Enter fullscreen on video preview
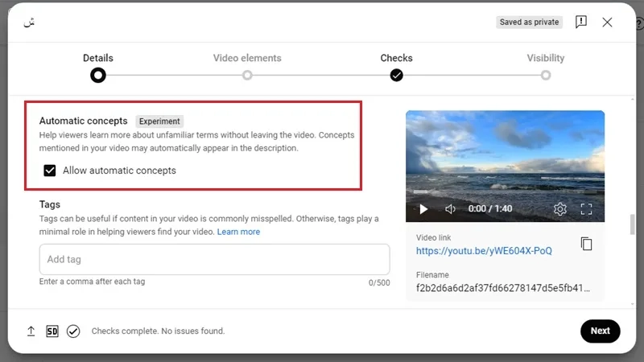Image resolution: width=644 pixels, height=362 pixels. tap(586, 209)
